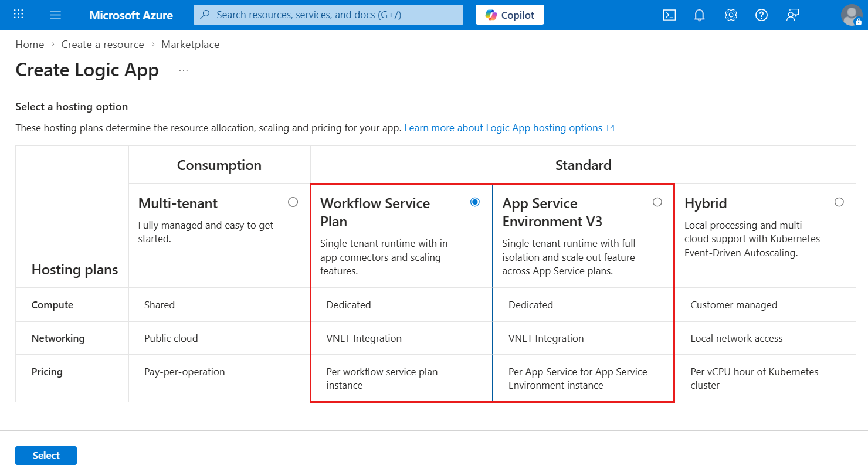Open the help question mark icon
Screen dimensions: 868x469
761,15
